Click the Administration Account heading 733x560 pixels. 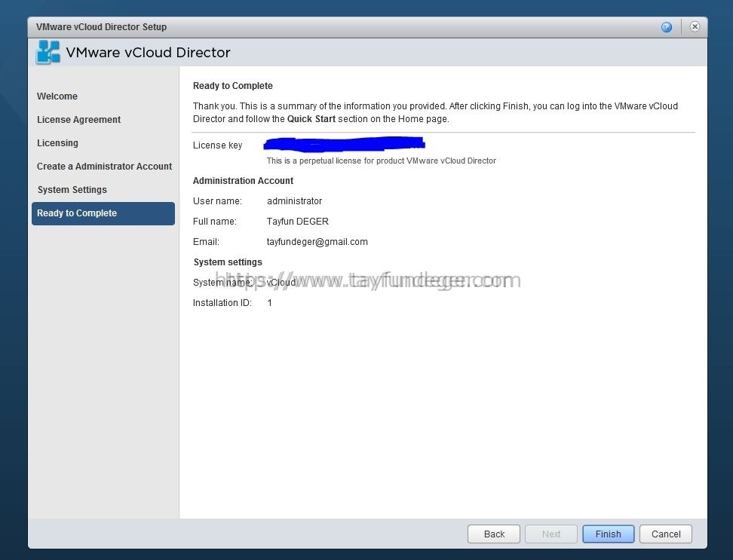coord(243,181)
